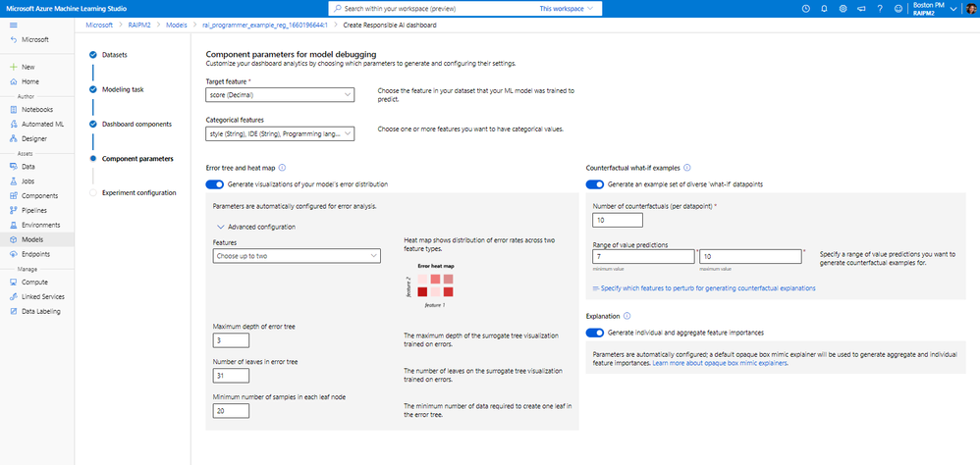Click the Number of leaves in error tree field
Image resolution: width=980 pixels, height=465 pixels.
click(231, 376)
